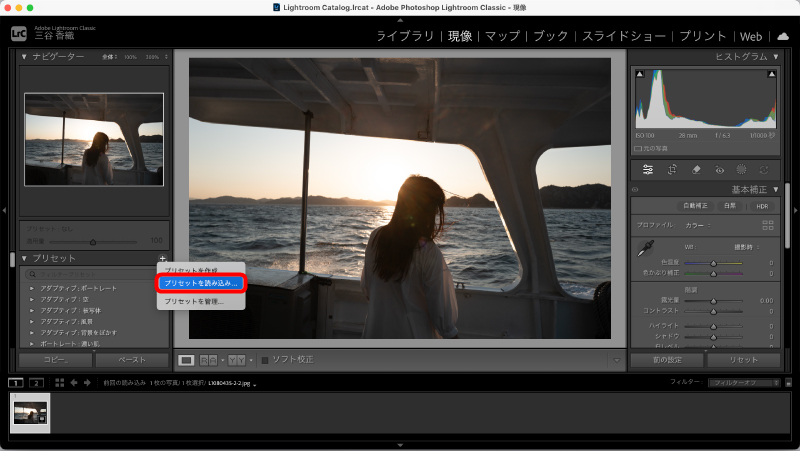Switch to the ライブラリ module
The image size is (800, 451).
click(x=405, y=36)
